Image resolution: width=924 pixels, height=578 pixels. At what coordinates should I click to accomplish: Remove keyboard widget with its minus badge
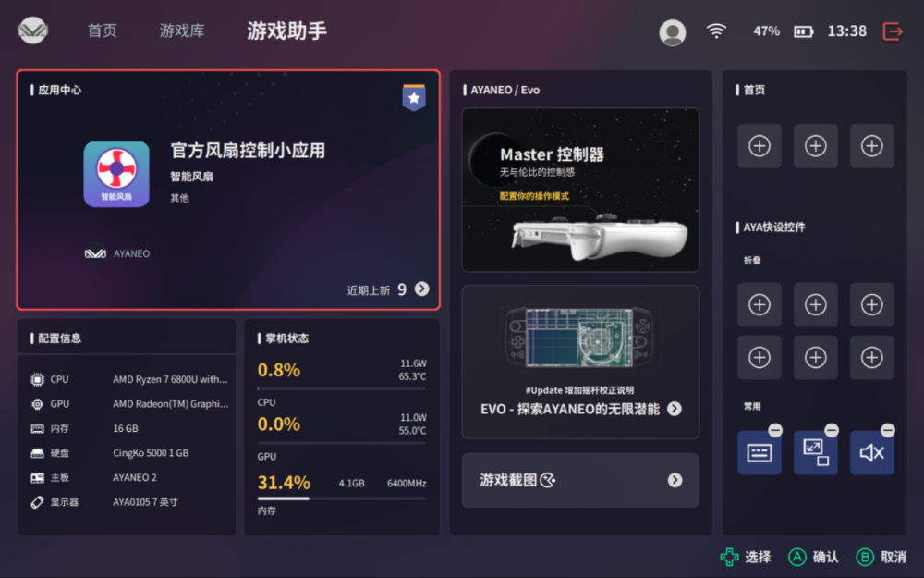point(775,431)
